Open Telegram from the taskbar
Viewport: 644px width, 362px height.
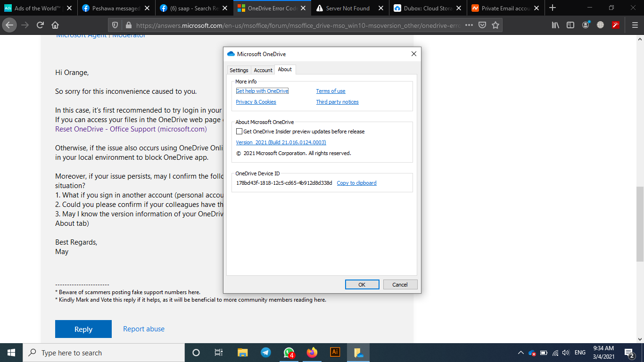coord(265,353)
